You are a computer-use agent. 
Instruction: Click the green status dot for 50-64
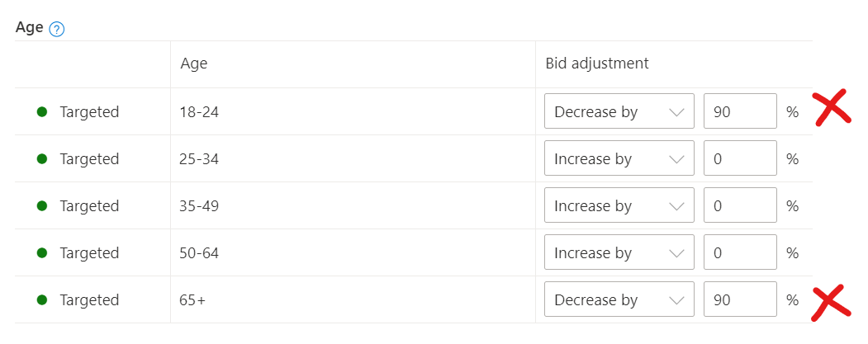[41, 252]
